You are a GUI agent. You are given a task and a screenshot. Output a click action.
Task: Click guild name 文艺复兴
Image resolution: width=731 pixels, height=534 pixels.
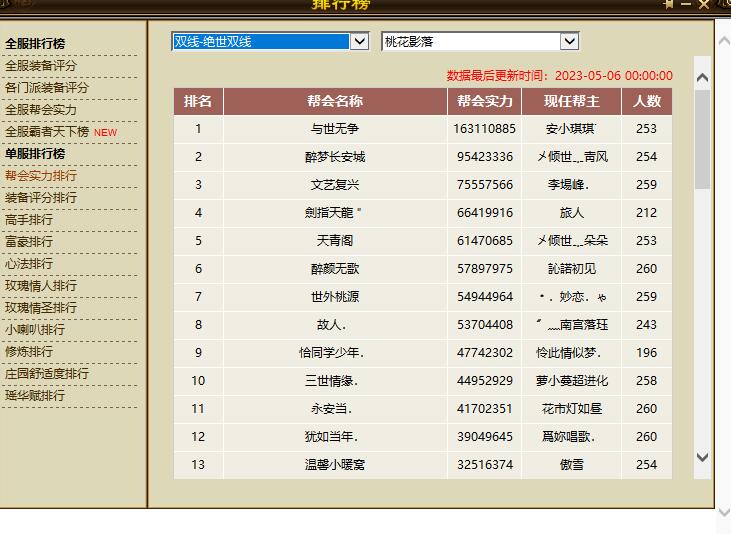(335, 185)
